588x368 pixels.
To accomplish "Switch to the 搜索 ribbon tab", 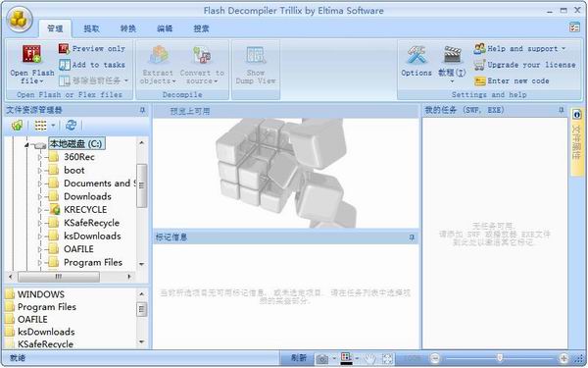I will click(201, 28).
